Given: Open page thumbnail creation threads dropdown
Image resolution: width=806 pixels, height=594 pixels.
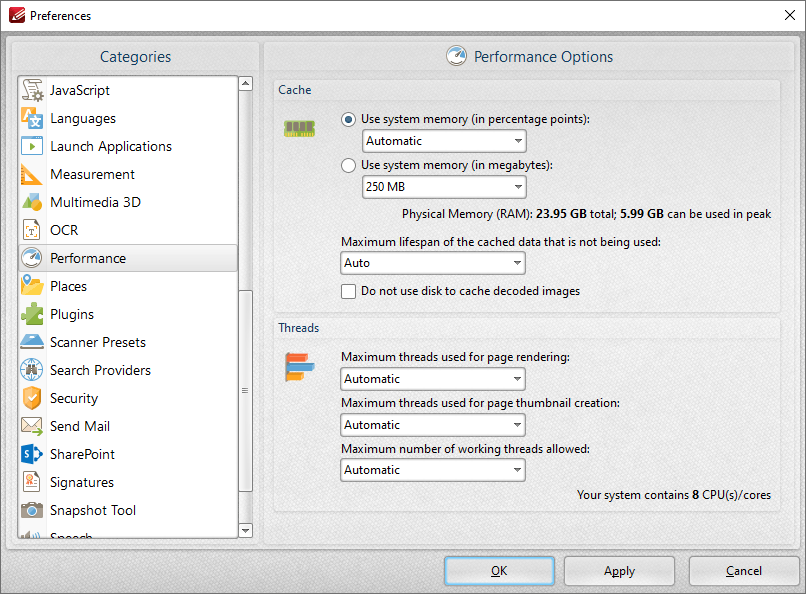Looking at the screenshot, I should pyautogui.click(x=433, y=425).
